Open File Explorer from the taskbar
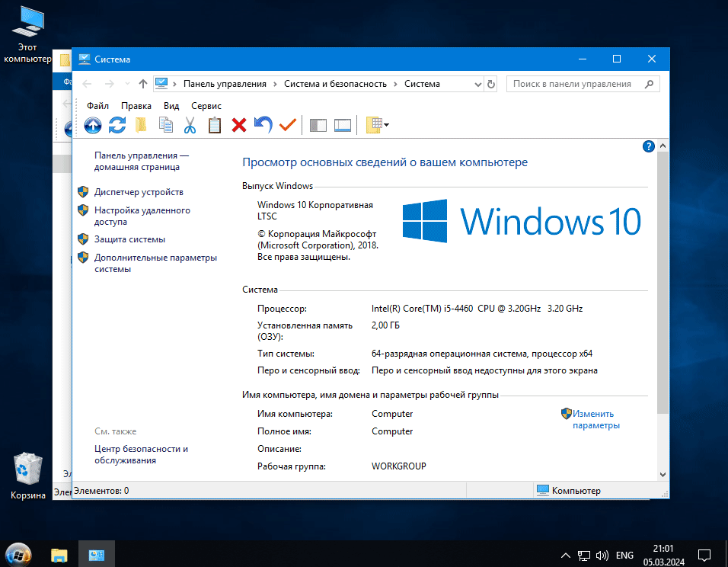 click(59, 555)
